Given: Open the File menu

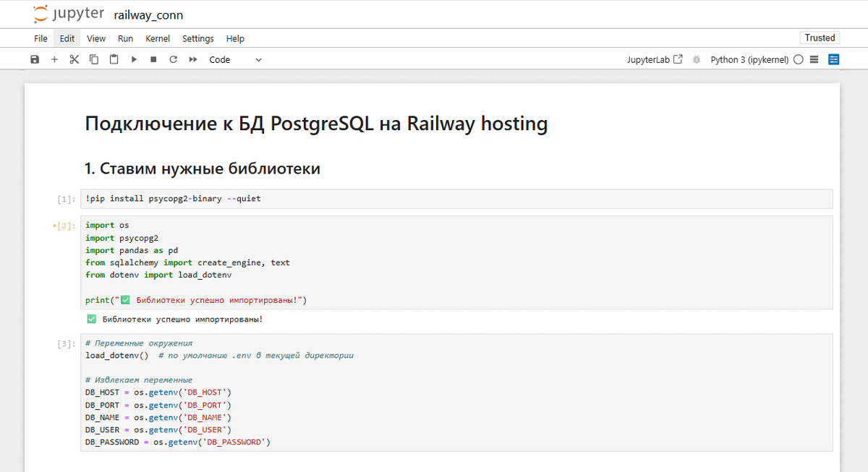Looking at the screenshot, I should pos(41,38).
